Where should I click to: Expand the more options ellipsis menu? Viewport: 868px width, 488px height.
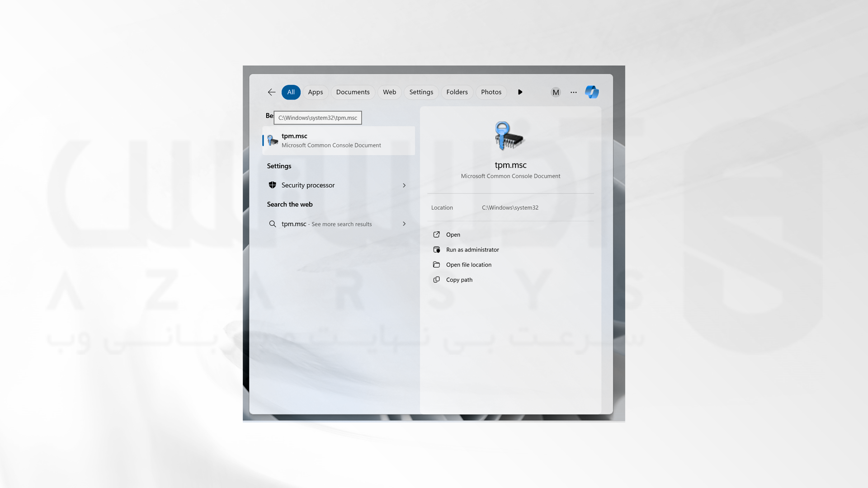[574, 92]
